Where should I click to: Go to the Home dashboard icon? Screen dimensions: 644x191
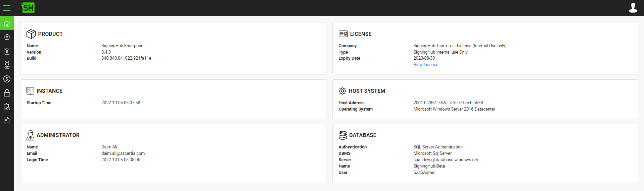pos(7,23)
